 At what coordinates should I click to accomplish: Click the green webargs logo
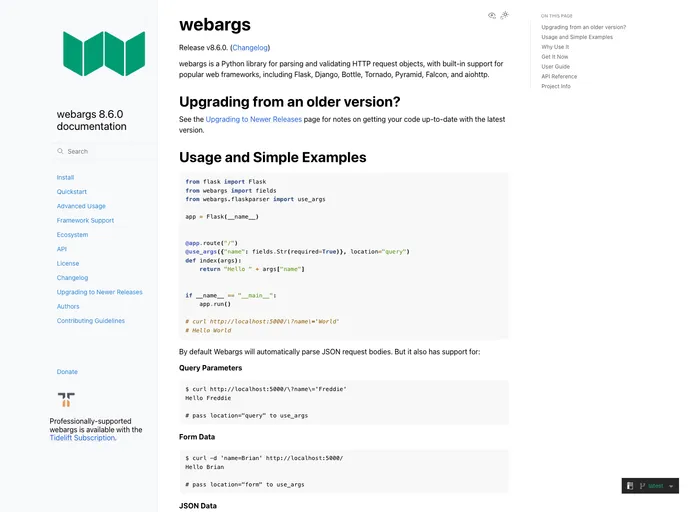104,54
